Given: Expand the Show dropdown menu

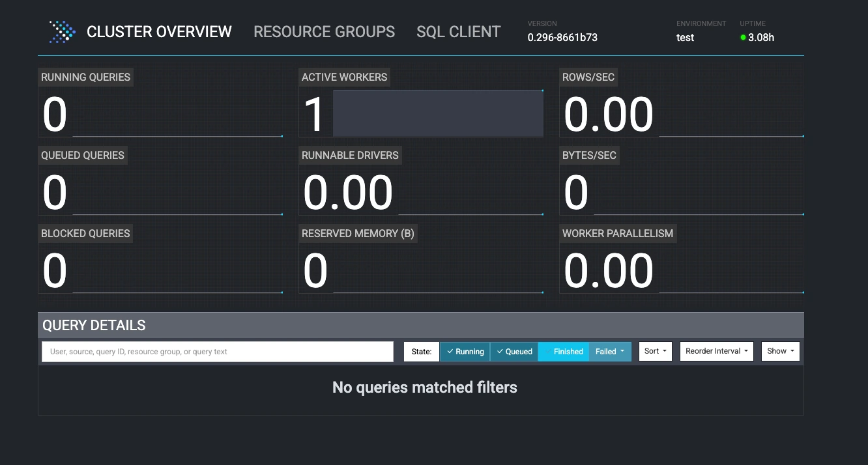Looking at the screenshot, I should point(780,351).
